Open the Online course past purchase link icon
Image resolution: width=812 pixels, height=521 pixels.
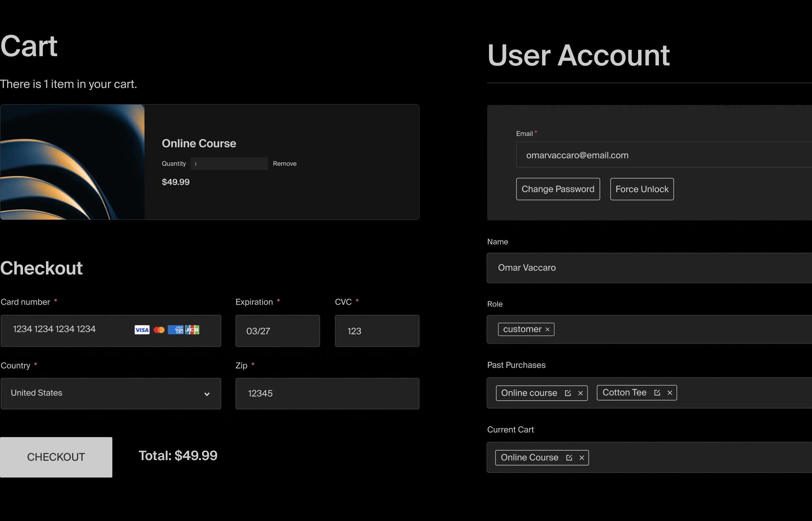(x=568, y=393)
